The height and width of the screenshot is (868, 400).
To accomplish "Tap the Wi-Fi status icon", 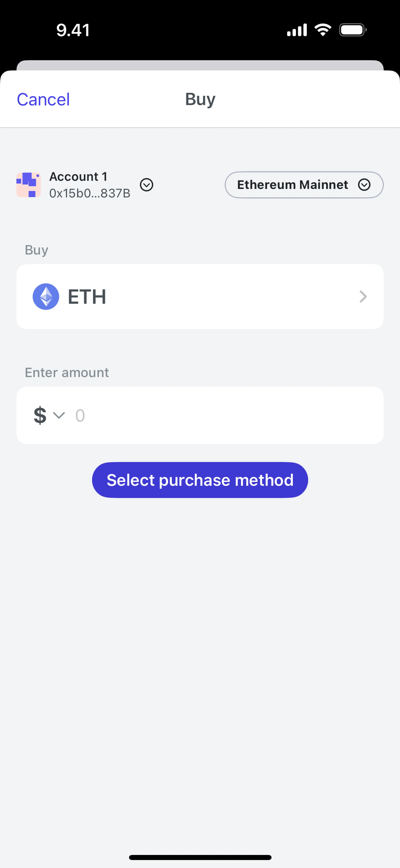I will point(322,30).
